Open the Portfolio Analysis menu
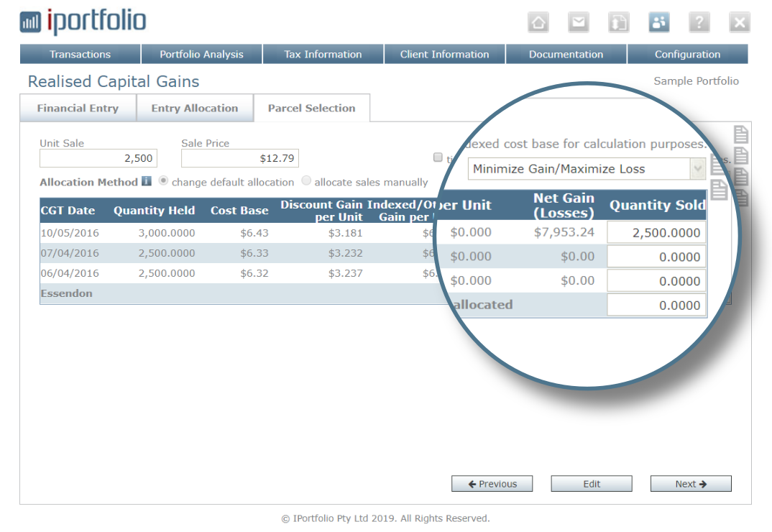The width and height of the screenshot is (772, 532). tap(201, 54)
